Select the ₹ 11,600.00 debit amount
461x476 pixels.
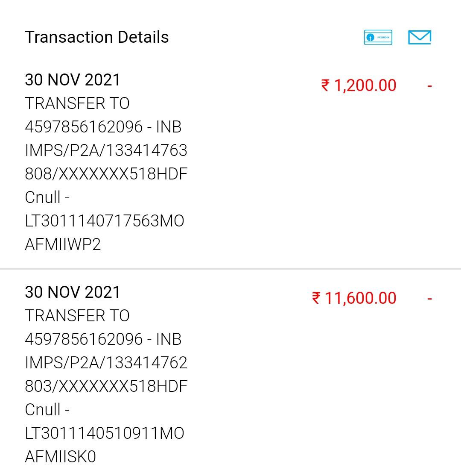[x=354, y=298]
